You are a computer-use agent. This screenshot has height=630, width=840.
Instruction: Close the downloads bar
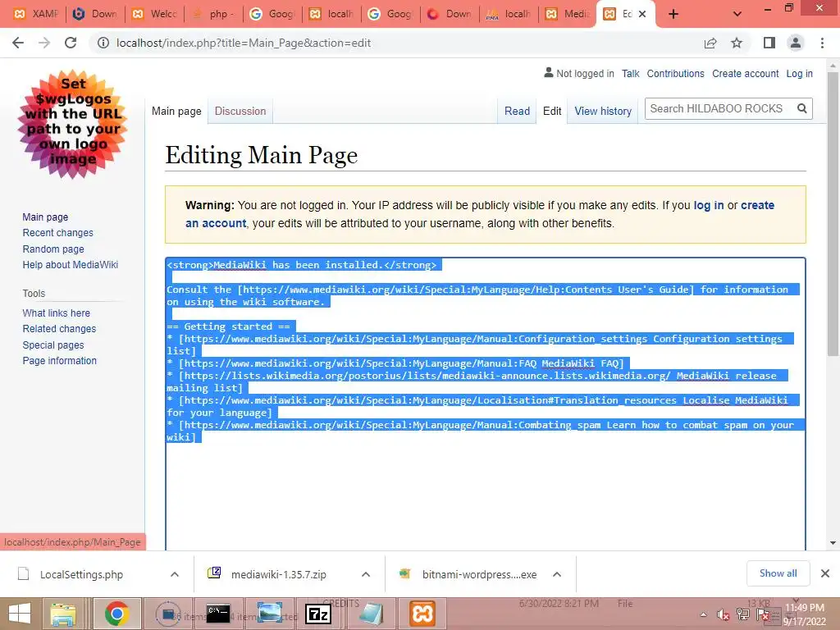[x=825, y=573]
